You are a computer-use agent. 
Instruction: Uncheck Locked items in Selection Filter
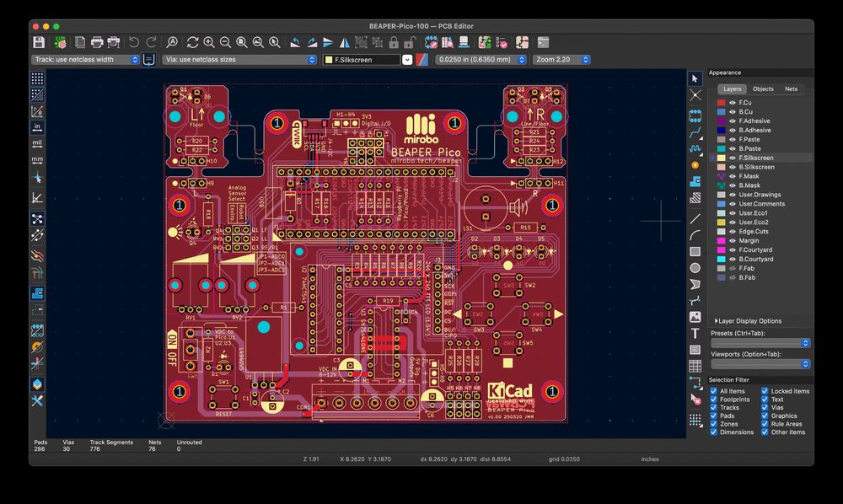click(x=765, y=391)
